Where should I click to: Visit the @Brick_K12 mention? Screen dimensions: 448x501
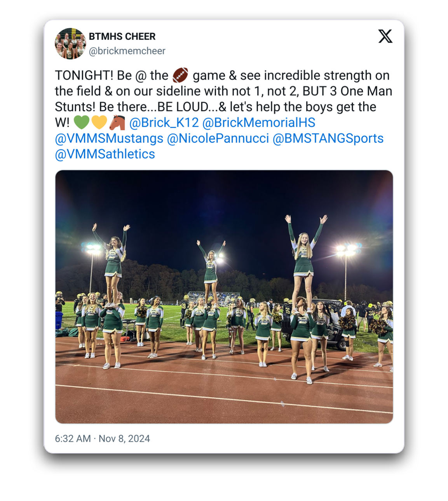tap(164, 123)
